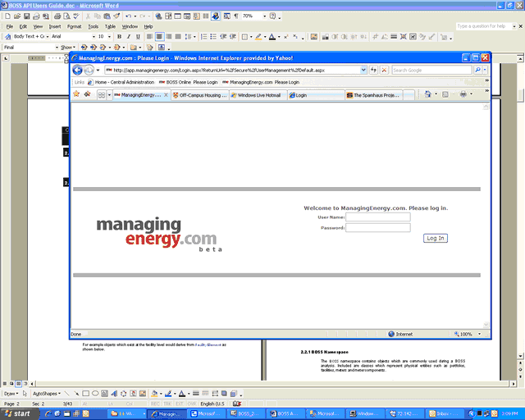Select the Rectangle tool in Drawing toolbar
This screenshot has height=420, width=525.
pos(85,394)
